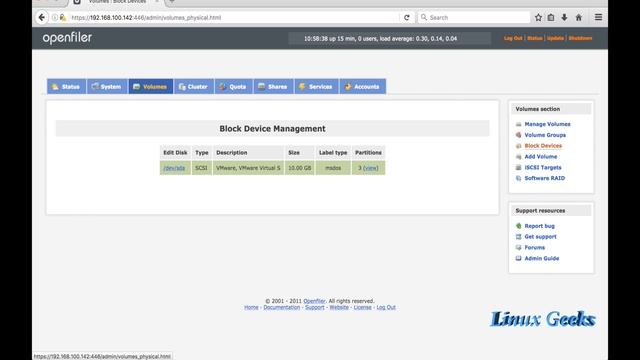Click the Edit Disk column header
Viewport: 640px width, 360px height.
click(175, 153)
